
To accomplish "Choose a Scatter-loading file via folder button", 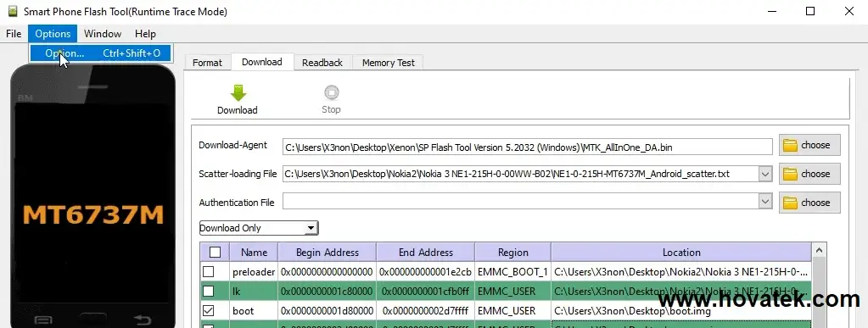I will pyautogui.click(x=809, y=174).
